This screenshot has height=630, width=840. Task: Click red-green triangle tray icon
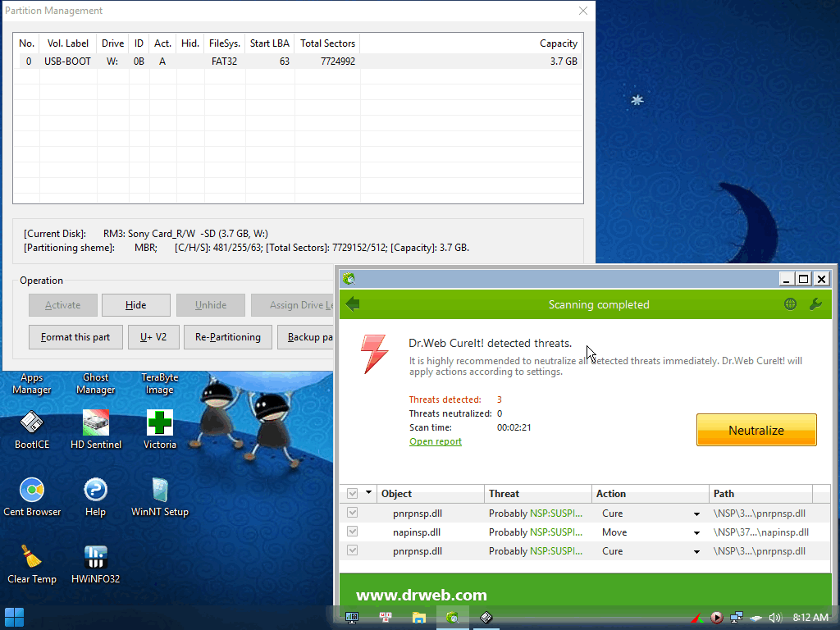697,619
